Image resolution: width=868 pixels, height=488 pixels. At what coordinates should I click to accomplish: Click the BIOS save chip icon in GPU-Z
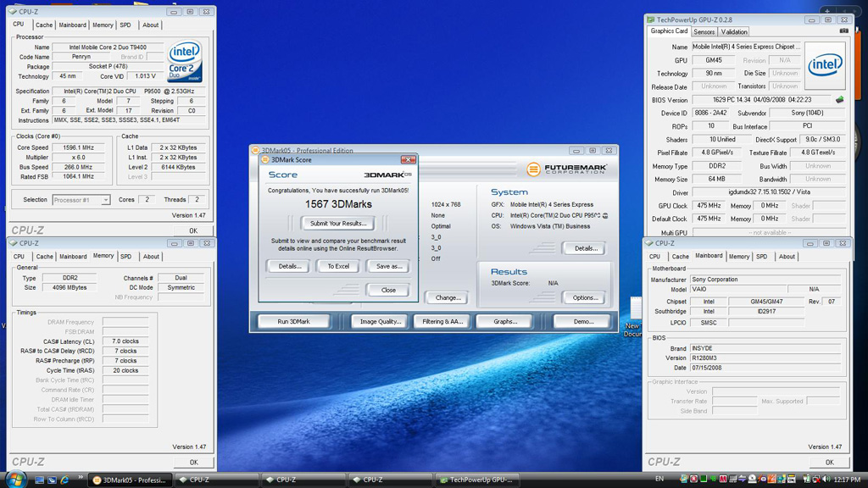point(840,100)
